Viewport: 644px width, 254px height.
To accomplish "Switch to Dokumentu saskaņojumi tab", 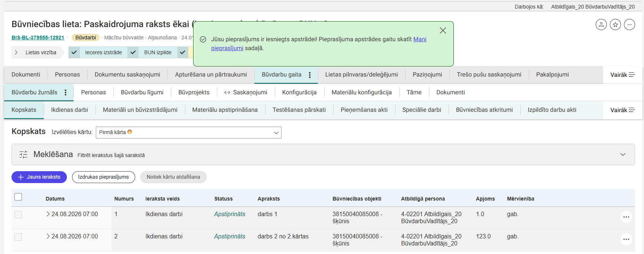I will coord(127,75).
